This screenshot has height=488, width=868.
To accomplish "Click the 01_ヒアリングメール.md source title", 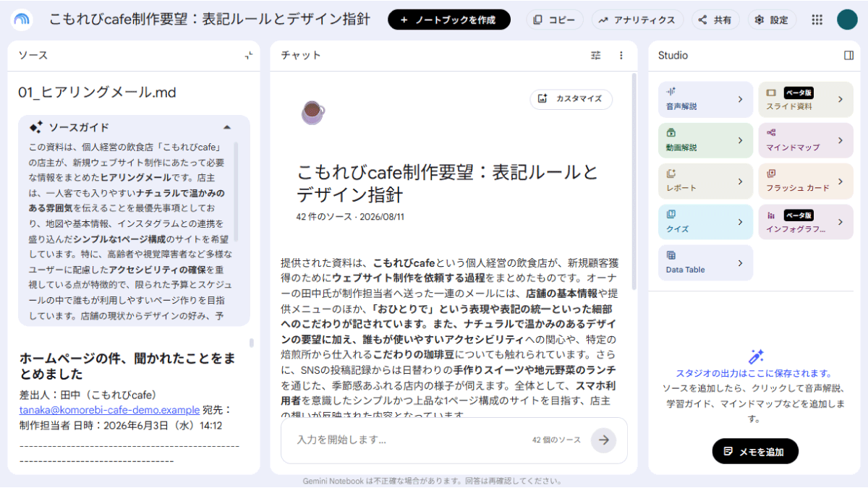I will click(x=97, y=92).
